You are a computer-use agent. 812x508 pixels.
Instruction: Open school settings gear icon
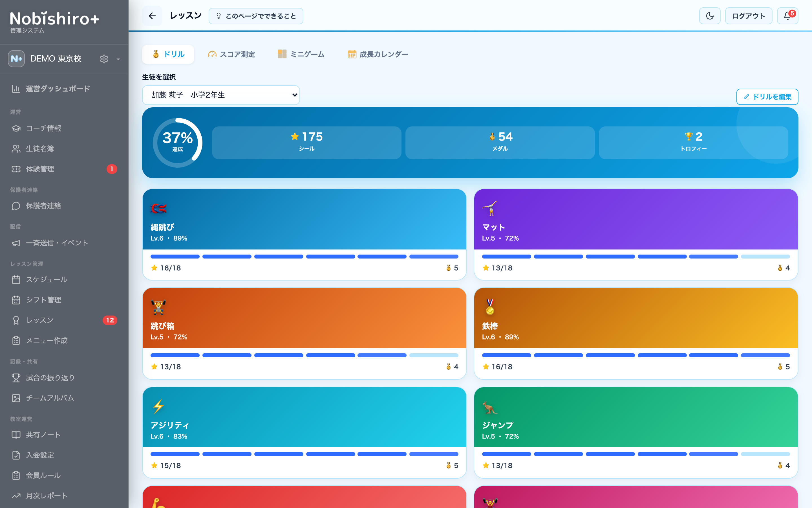(104, 59)
